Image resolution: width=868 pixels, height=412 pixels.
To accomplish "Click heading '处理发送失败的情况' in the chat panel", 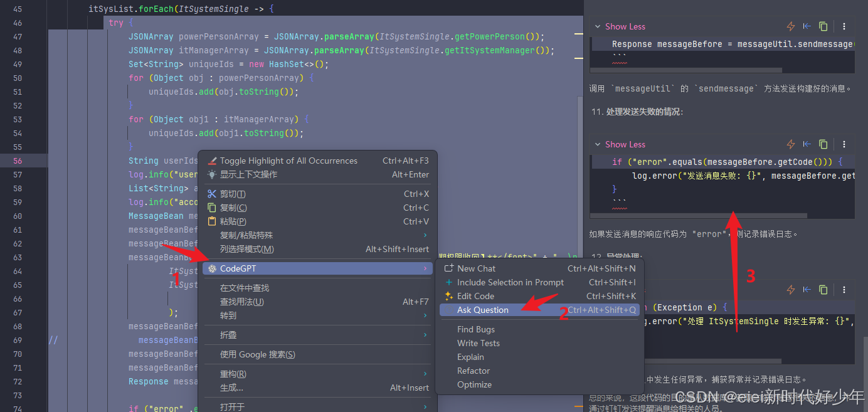I will click(x=646, y=112).
